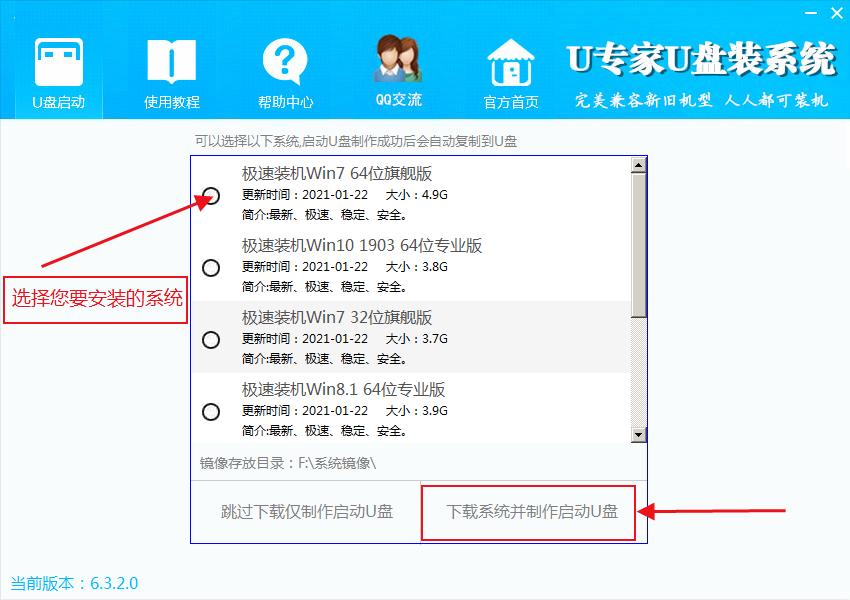This screenshot has width=850, height=600.
Task: Click the title 极速装机Win10 1903 64位专业版
Action: tap(362, 246)
